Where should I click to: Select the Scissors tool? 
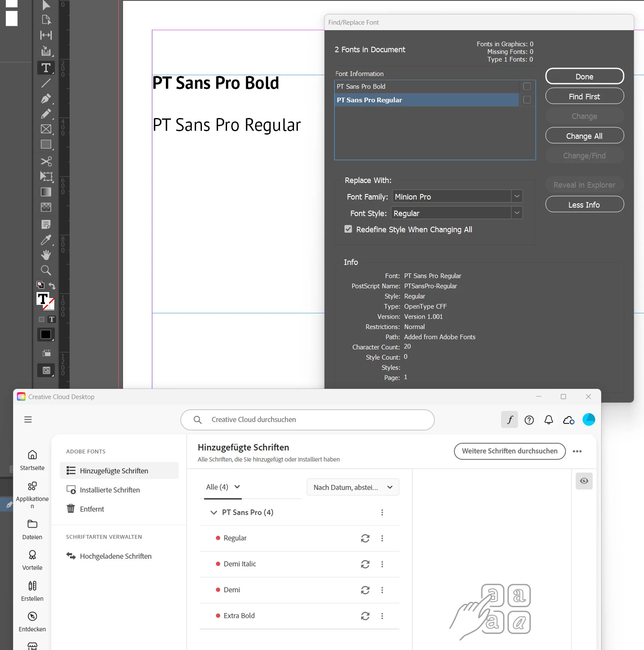tap(46, 161)
